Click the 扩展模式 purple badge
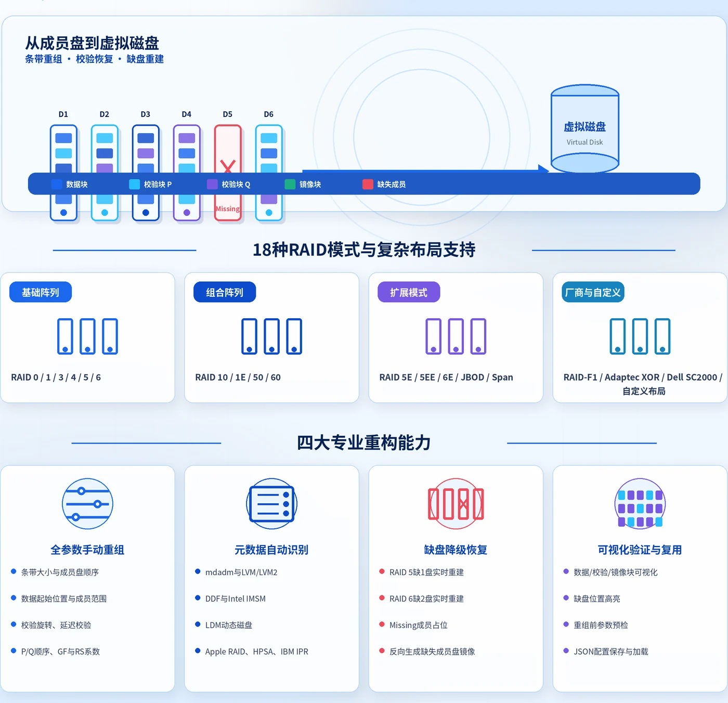The height and width of the screenshot is (703, 728). click(x=409, y=292)
